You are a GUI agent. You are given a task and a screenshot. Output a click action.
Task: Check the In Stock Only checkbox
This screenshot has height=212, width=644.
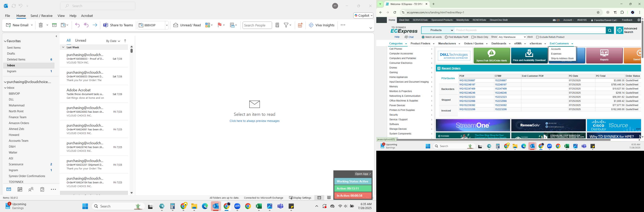[x=473, y=37]
